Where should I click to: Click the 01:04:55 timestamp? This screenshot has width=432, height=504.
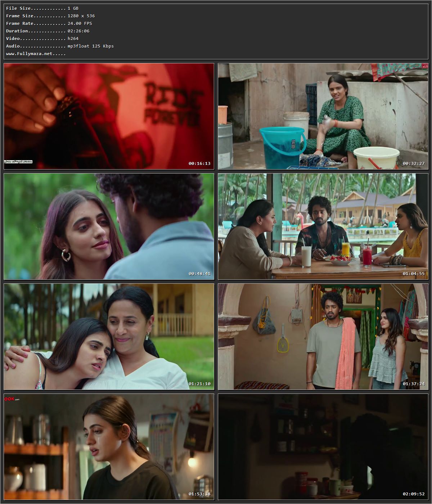[414, 274]
